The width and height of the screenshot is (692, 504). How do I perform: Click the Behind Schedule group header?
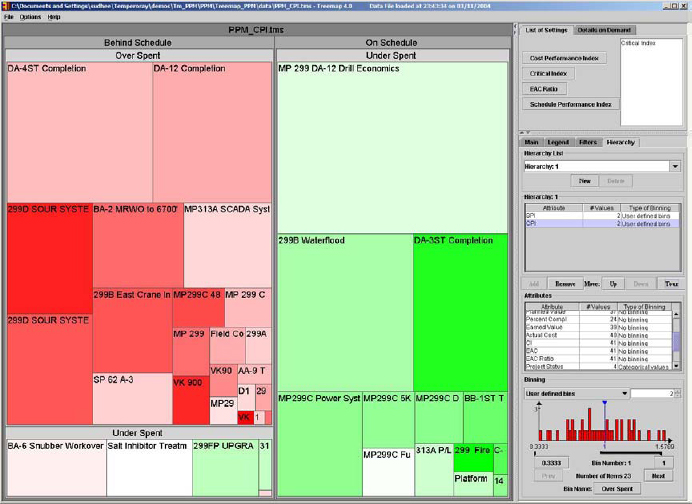(x=138, y=42)
